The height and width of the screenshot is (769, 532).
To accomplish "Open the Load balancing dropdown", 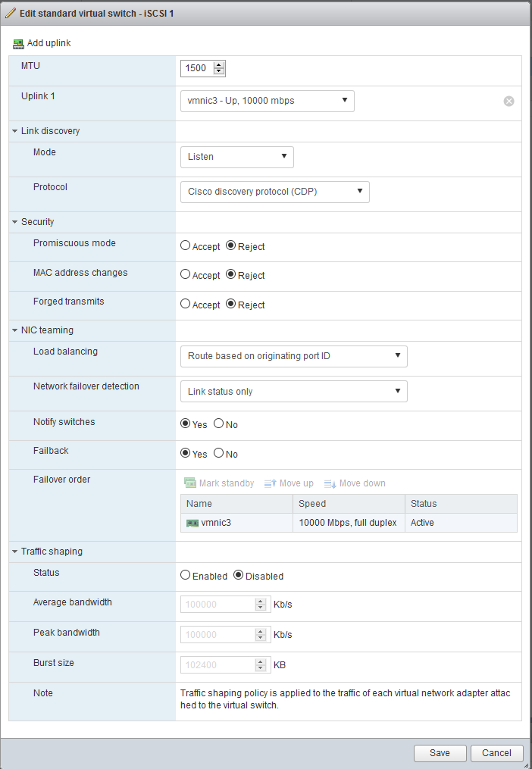I will (x=294, y=357).
